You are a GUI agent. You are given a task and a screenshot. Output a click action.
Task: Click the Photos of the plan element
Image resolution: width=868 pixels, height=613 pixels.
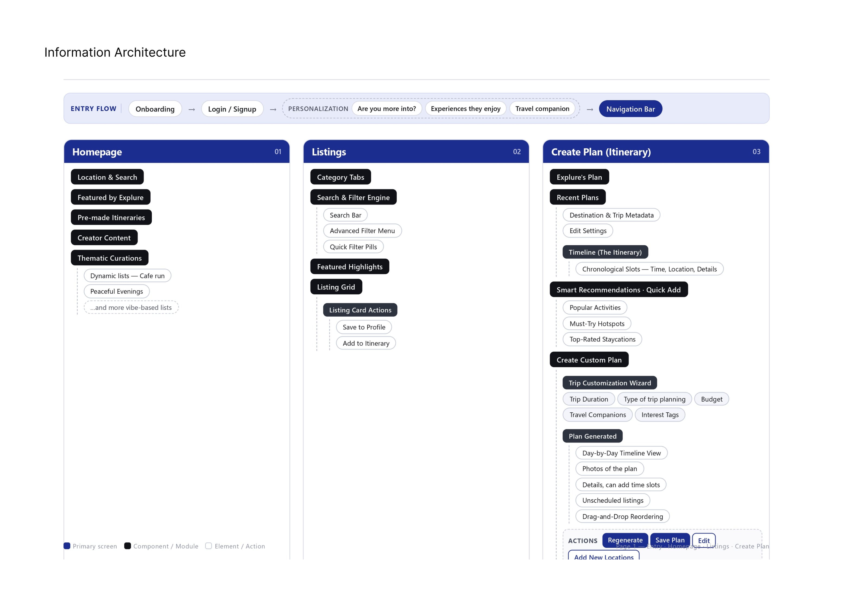pyautogui.click(x=609, y=469)
